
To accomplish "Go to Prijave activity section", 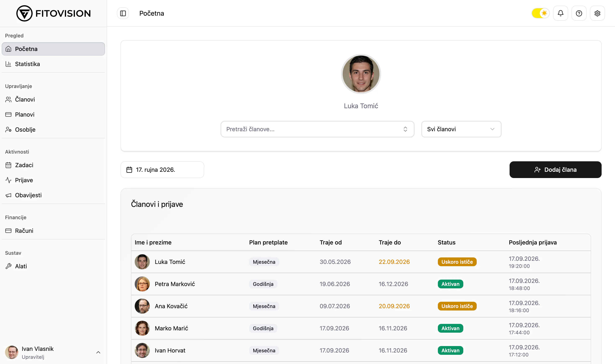I will pos(53,180).
